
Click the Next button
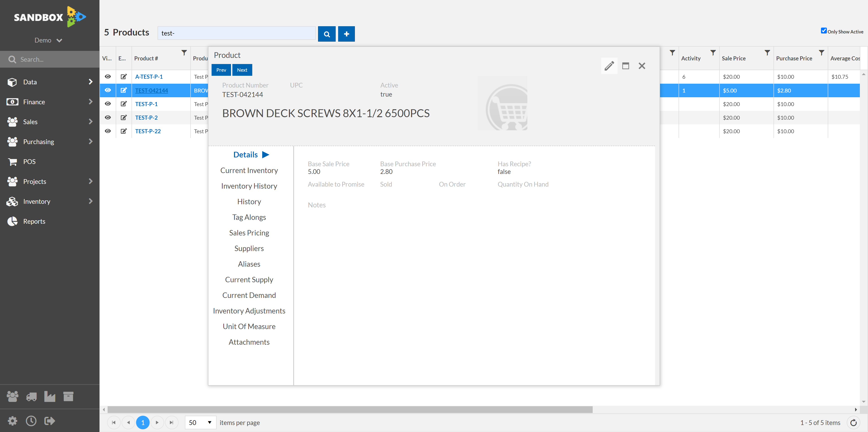242,70
